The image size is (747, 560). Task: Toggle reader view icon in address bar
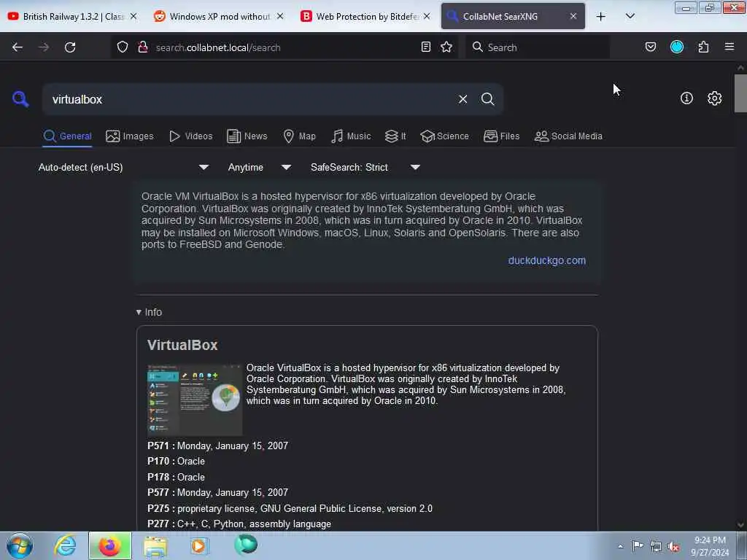tap(426, 47)
